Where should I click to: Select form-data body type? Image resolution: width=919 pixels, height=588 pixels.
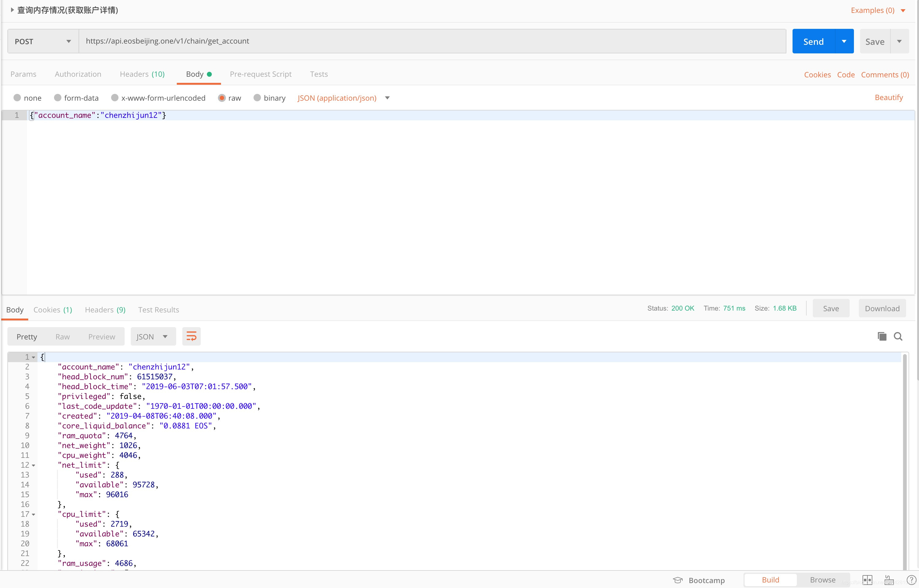[58, 98]
